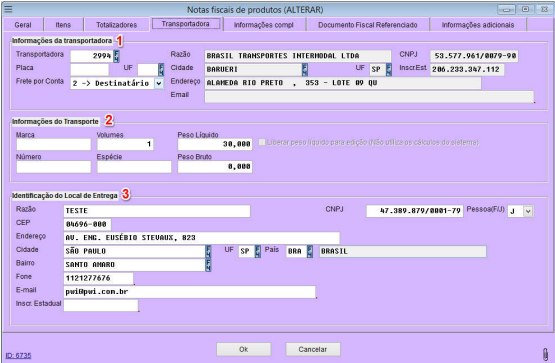Open the ID: 6735 link
This screenshot has width=555, height=363.
pyautogui.click(x=18, y=355)
